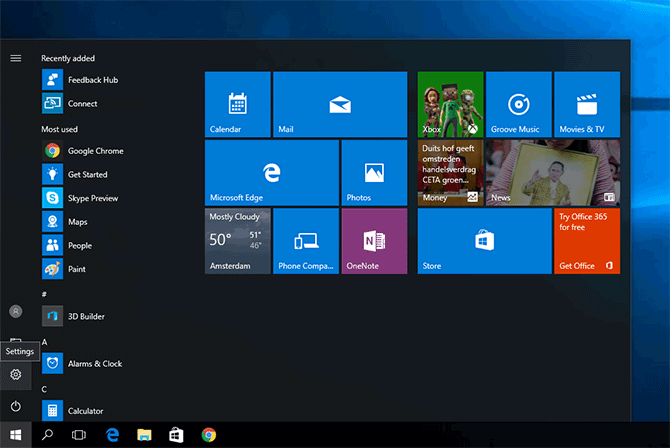Open the Mail tile
Viewport: 670px width, 448px height.
[x=340, y=104]
